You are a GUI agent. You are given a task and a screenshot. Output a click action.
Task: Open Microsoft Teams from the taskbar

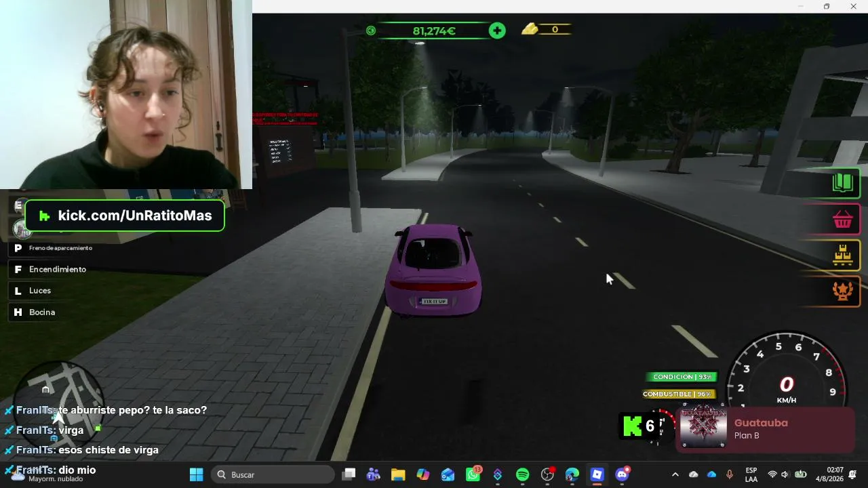(x=373, y=474)
